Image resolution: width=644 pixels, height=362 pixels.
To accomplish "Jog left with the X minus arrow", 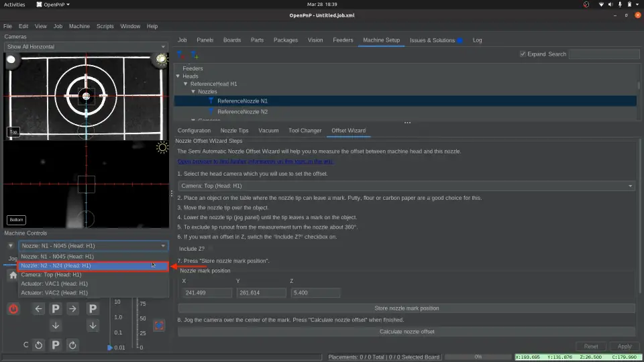I will coord(38,309).
